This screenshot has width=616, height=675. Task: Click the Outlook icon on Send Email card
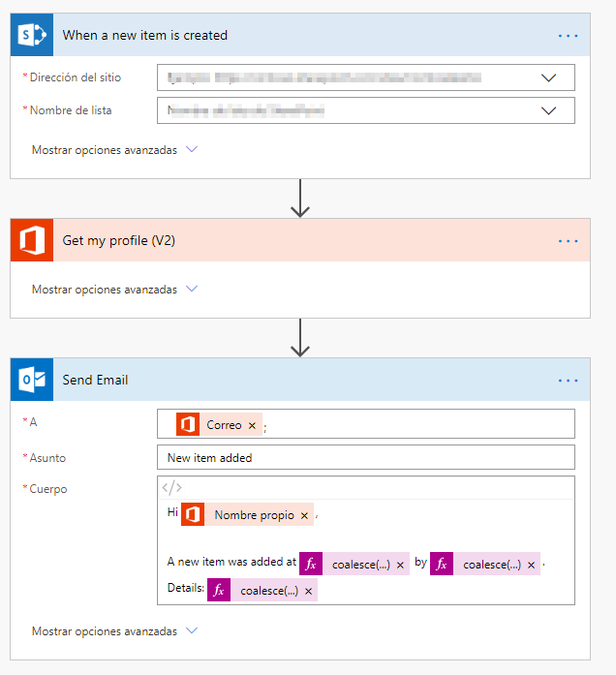(33, 381)
